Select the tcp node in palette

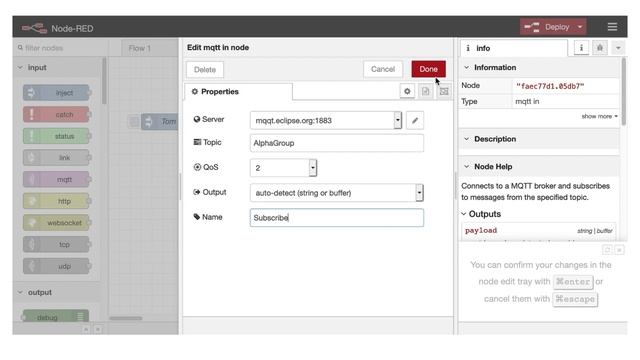click(56, 244)
